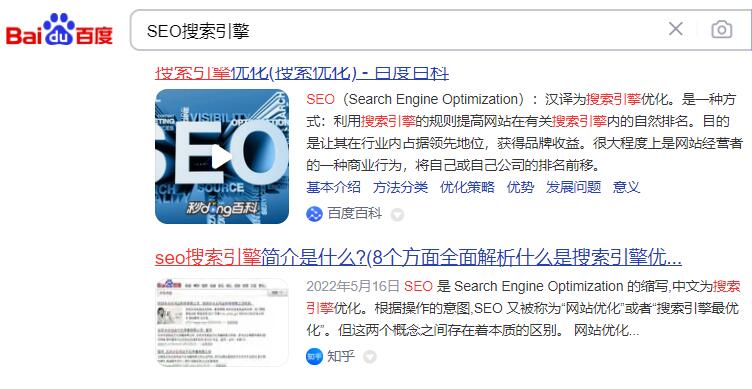Screen dimensions: 752x389
Task: Expand dropdown next to 知乎
Action: 370,357
